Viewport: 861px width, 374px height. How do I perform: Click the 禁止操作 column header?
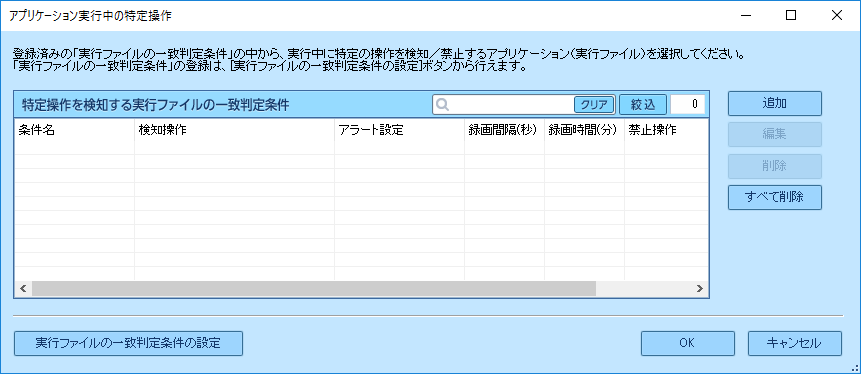666,130
